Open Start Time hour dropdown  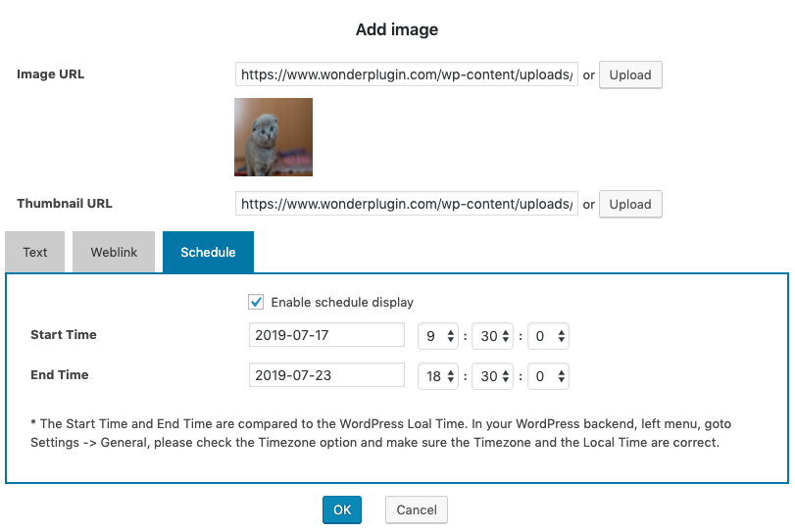coord(438,336)
